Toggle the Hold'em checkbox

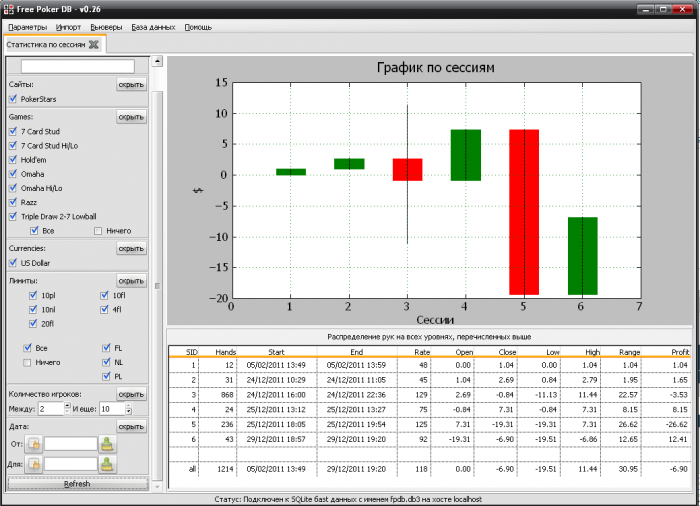pyautogui.click(x=13, y=159)
